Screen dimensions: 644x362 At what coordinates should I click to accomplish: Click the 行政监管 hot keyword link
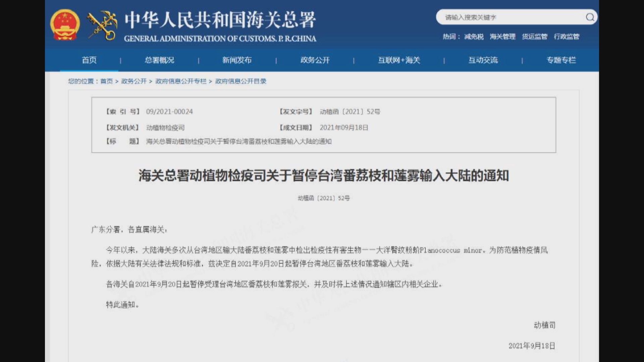click(567, 37)
